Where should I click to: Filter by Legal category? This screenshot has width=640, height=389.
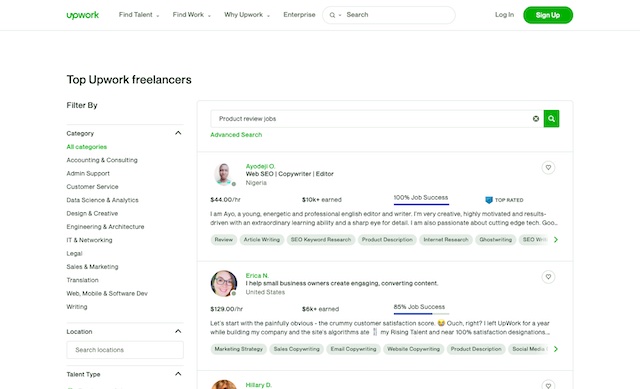point(74,253)
